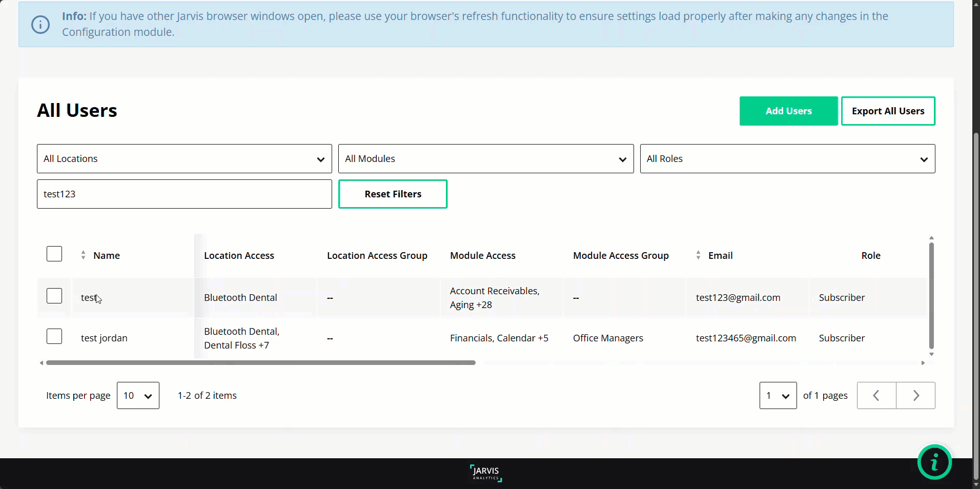
Task: Go to the previous page arrow
Action: click(876, 395)
